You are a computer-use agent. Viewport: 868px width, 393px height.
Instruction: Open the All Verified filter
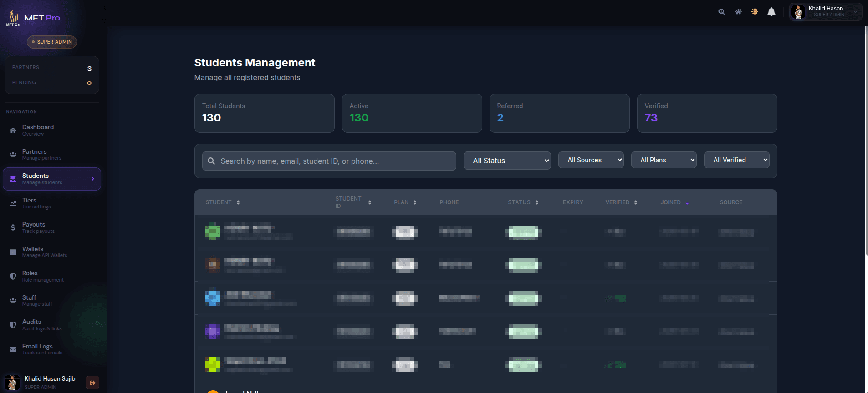coord(736,160)
